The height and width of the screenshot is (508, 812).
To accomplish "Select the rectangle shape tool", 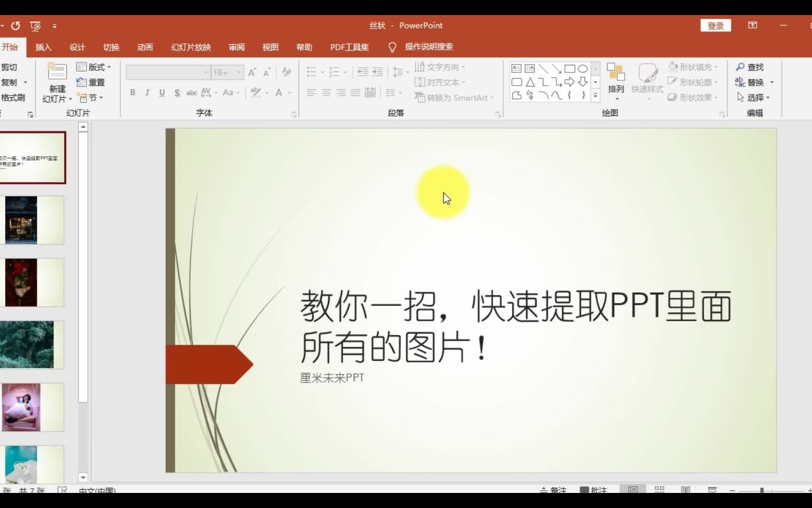I will (x=570, y=68).
